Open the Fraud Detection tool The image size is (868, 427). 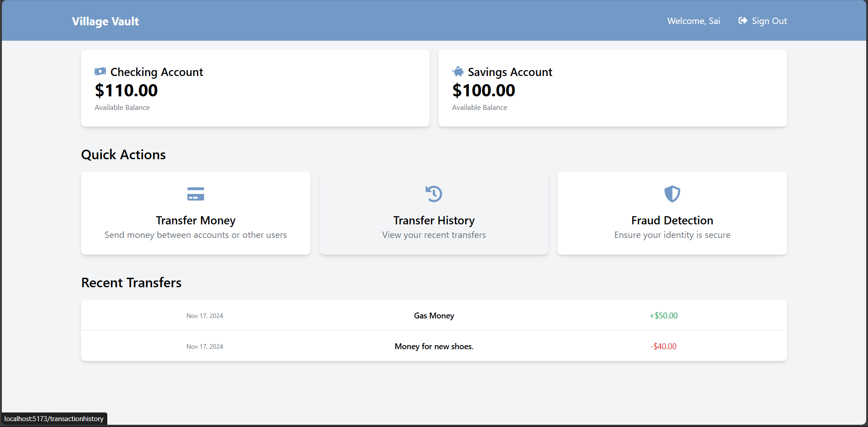coord(672,213)
